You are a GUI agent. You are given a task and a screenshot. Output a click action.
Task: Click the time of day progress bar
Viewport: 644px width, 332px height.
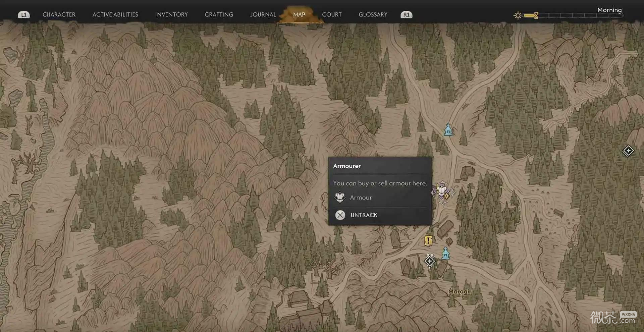pyautogui.click(x=574, y=15)
